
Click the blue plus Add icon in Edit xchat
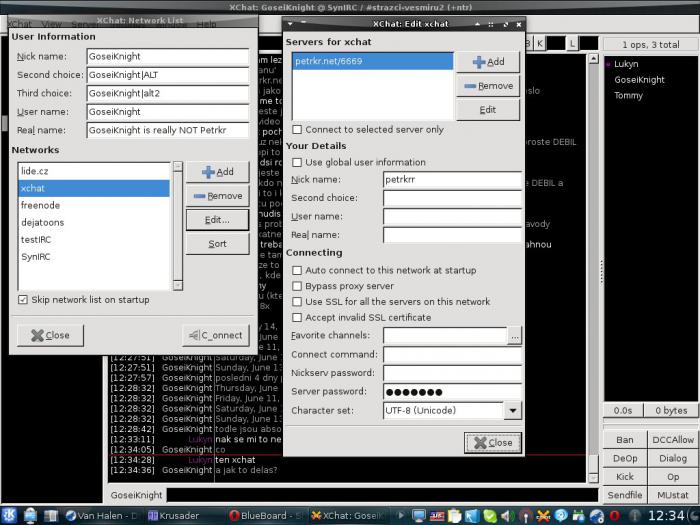click(x=479, y=62)
